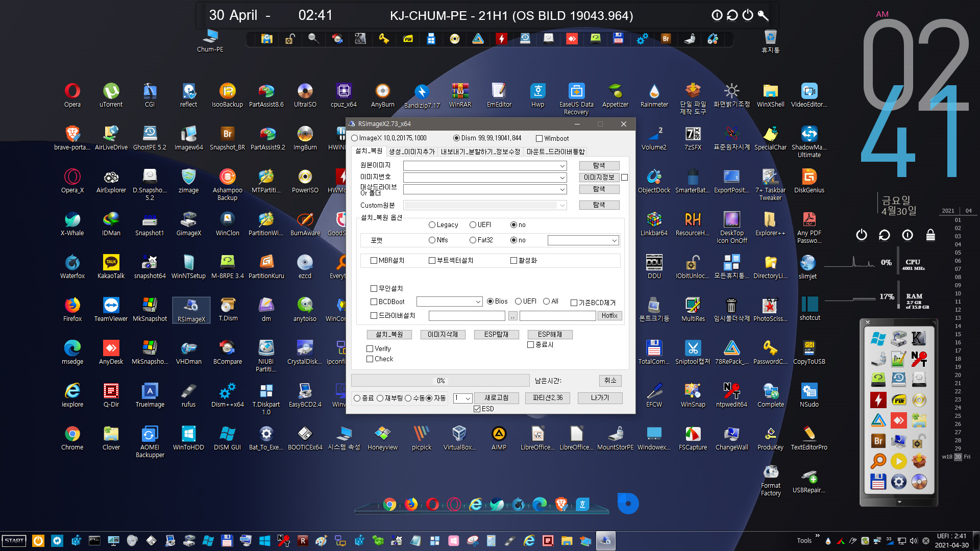980x551 pixels.
Task: Open the TeamViewer desktop icon
Action: click(x=111, y=310)
